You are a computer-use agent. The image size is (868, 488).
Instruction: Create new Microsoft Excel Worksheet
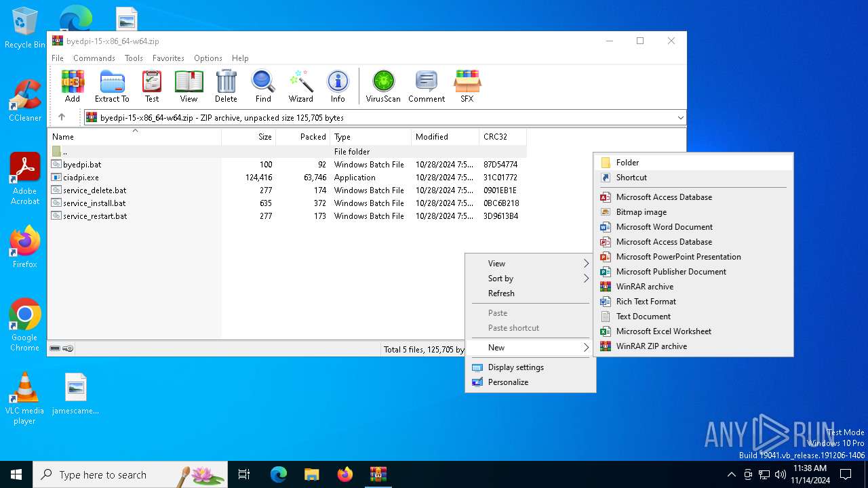coord(693,331)
